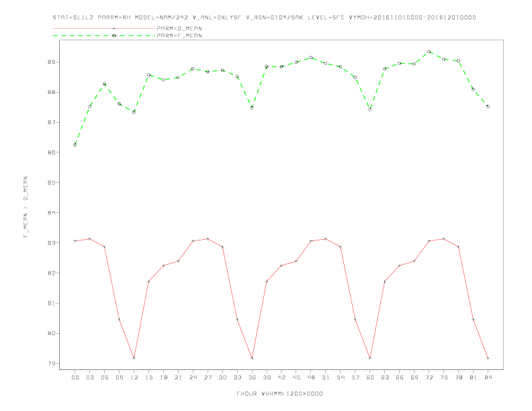Viewport: 532px width, 411px height.
Task: Click x-axis forecast hour label 78
Action: tap(459, 377)
